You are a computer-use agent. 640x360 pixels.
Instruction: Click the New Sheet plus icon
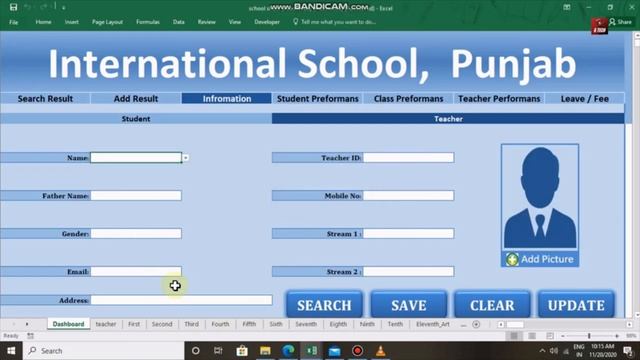click(476, 324)
